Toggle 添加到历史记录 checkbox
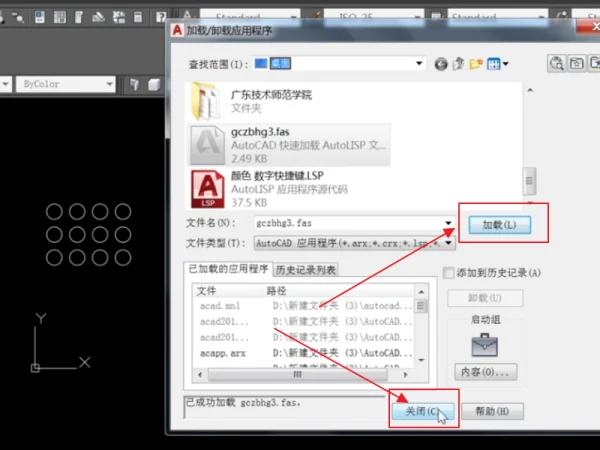The height and width of the screenshot is (450, 600). 448,273
